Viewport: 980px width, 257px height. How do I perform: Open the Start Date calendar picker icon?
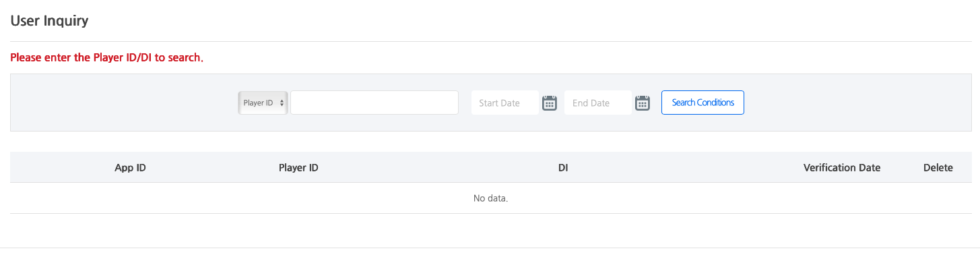(x=550, y=103)
